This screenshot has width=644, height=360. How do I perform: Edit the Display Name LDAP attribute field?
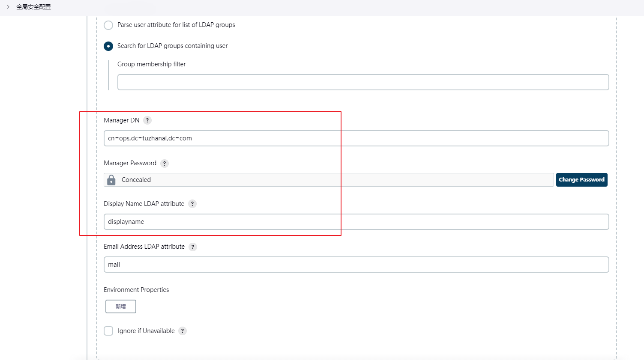[356, 222]
